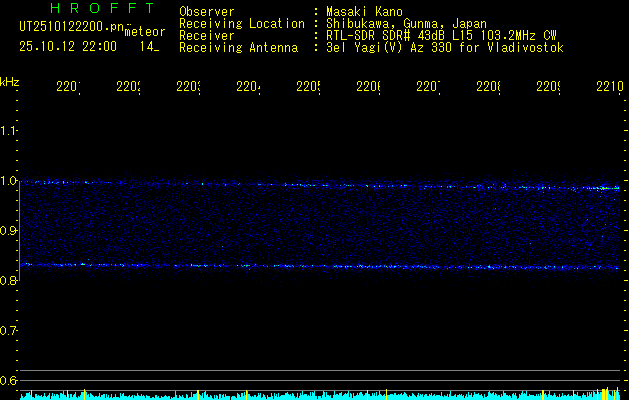
Task: Click the 0.9 kHz frequency tick
Action: (x=9, y=231)
